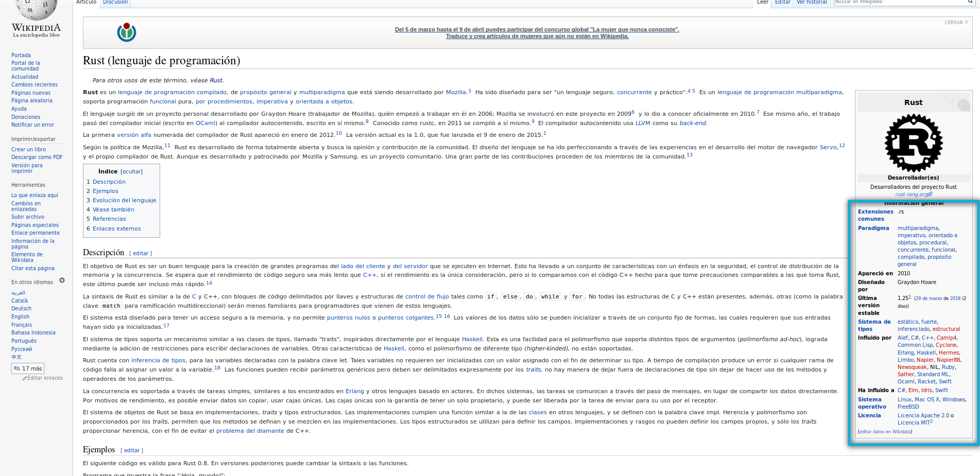Edit the Descripción section
This screenshot has height=476, width=980.
[141, 254]
